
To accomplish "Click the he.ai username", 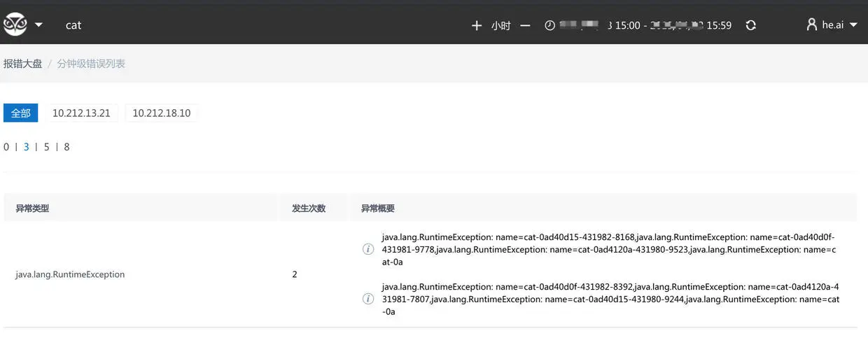I will [x=832, y=24].
